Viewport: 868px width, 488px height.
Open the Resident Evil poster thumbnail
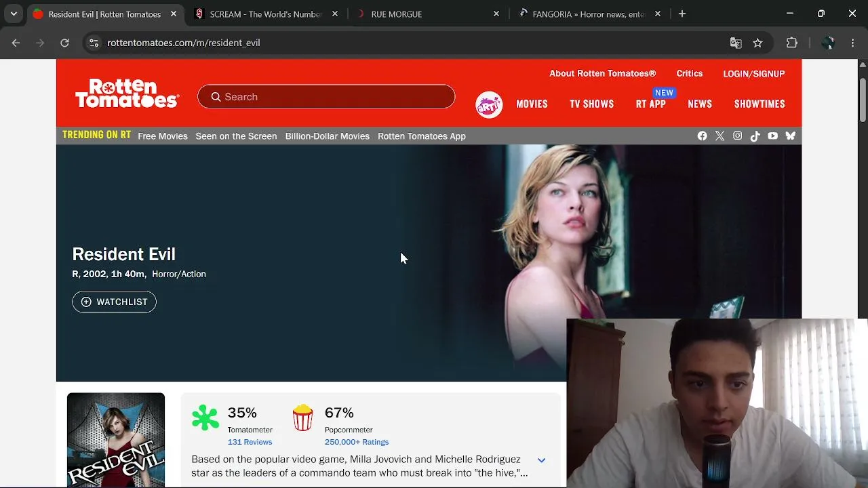(116, 440)
